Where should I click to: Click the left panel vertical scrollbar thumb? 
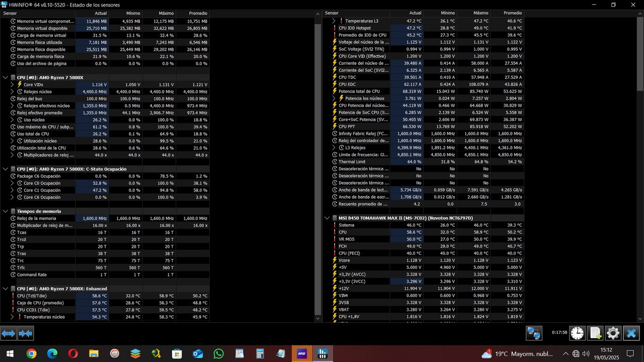click(317, 169)
